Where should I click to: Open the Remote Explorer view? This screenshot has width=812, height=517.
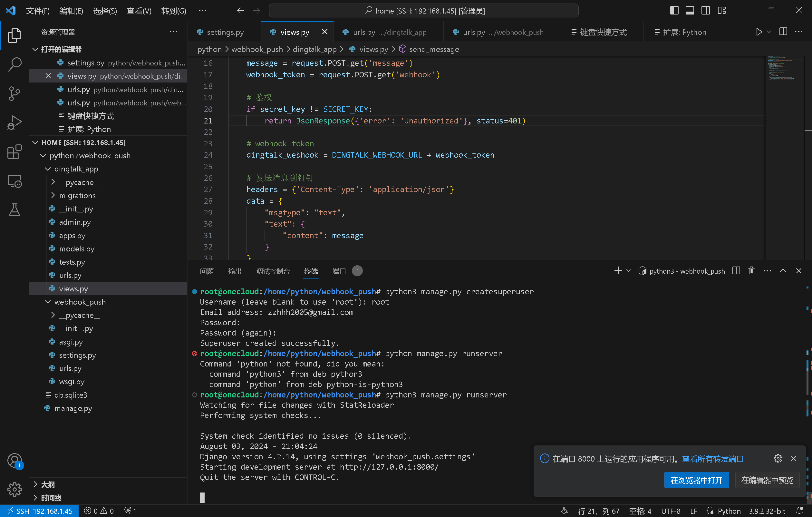click(15, 181)
